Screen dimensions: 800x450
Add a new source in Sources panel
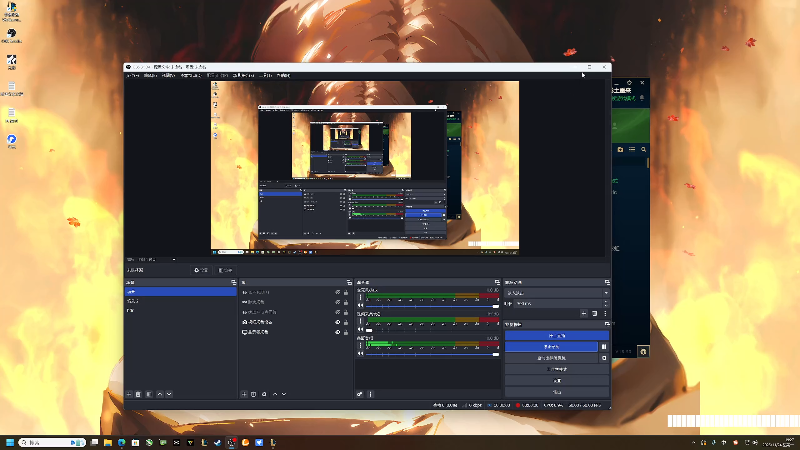coord(244,394)
